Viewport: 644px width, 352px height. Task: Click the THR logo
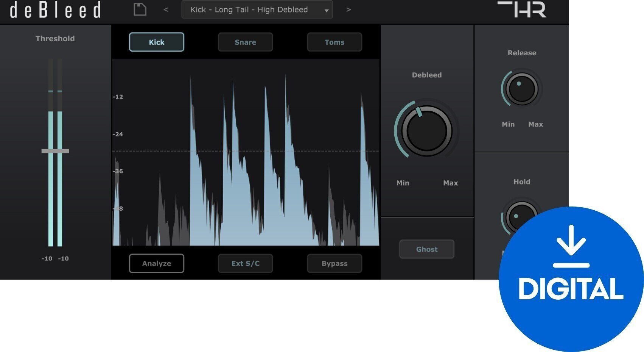(x=522, y=9)
